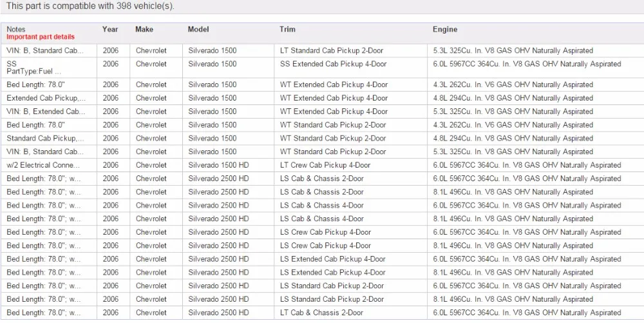Click VIN: B note in LT Standard Cab row
This screenshot has height=323, width=644.
pos(45,51)
